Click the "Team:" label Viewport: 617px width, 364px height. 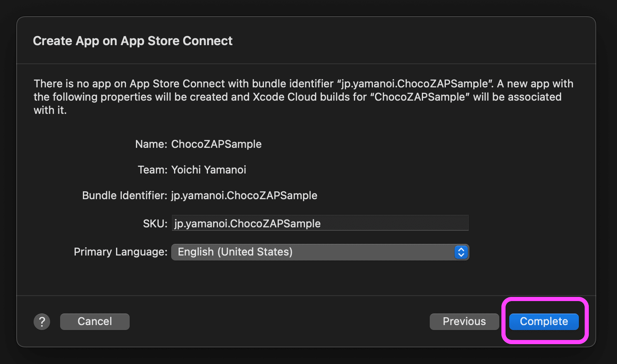point(152,170)
